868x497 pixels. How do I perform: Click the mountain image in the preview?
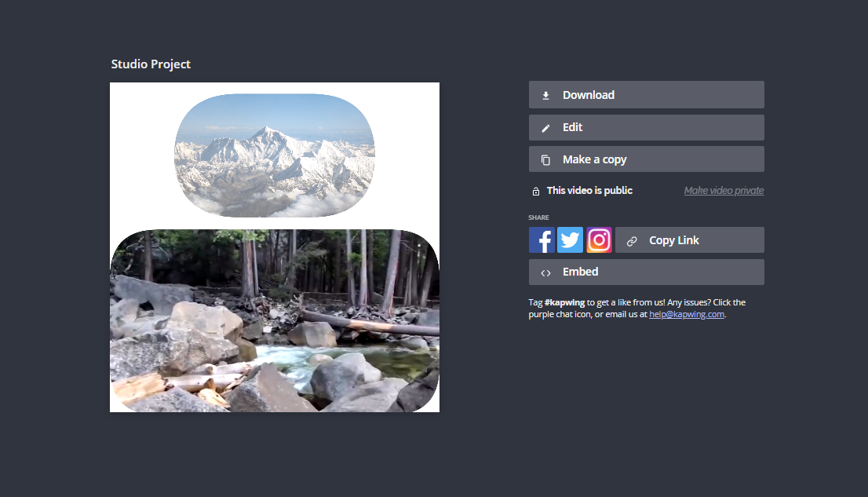tap(275, 155)
